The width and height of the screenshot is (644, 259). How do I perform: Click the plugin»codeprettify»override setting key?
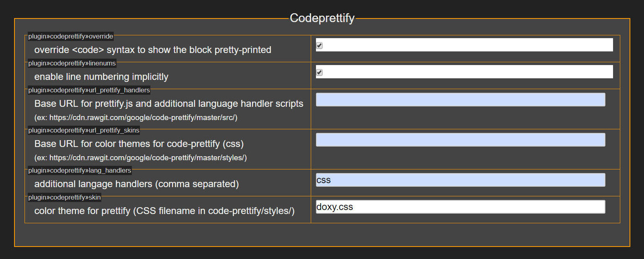[x=71, y=37]
